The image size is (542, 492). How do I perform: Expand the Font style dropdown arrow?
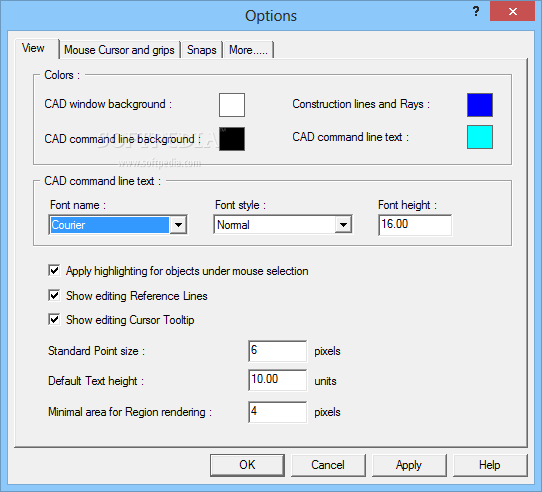343,225
